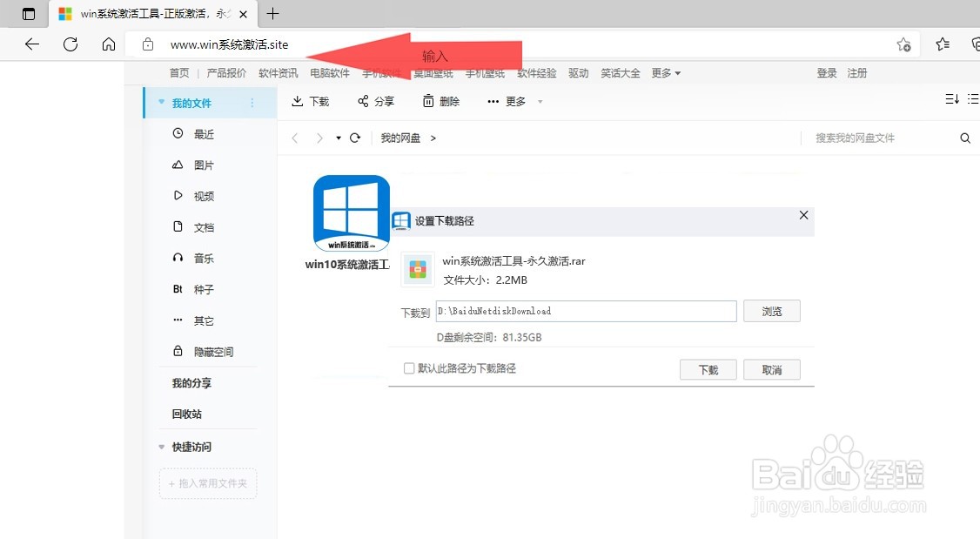Collapse the 快捷访问 section
The height and width of the screenshot is (539, 980).
161,447
